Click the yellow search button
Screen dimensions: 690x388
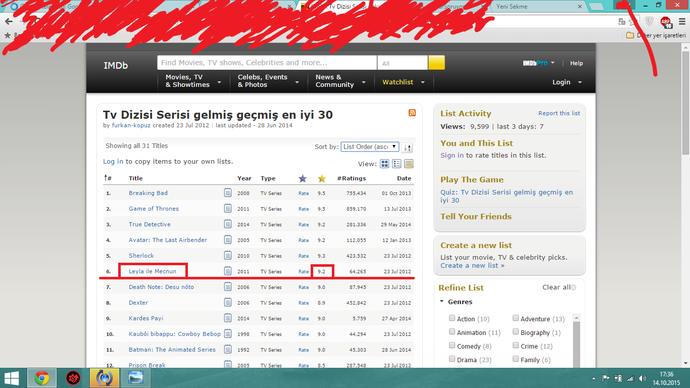[437, 62]
